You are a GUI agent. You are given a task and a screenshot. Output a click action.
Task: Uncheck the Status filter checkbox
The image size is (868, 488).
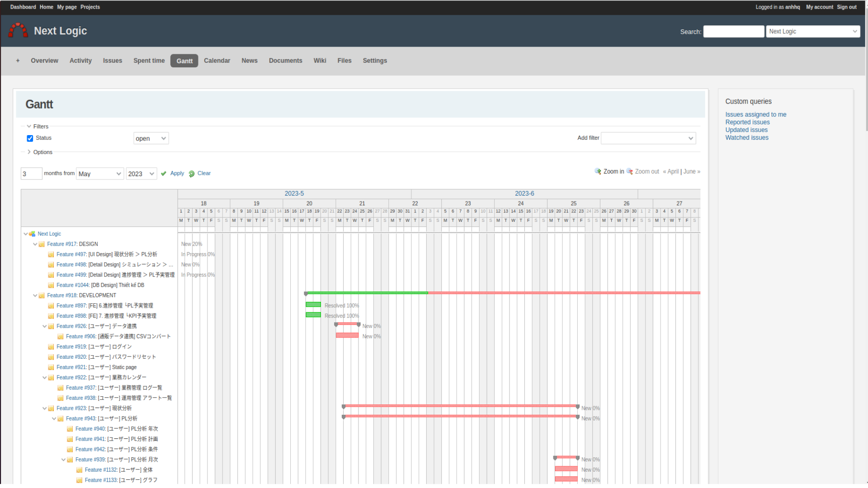pos(30,138)
